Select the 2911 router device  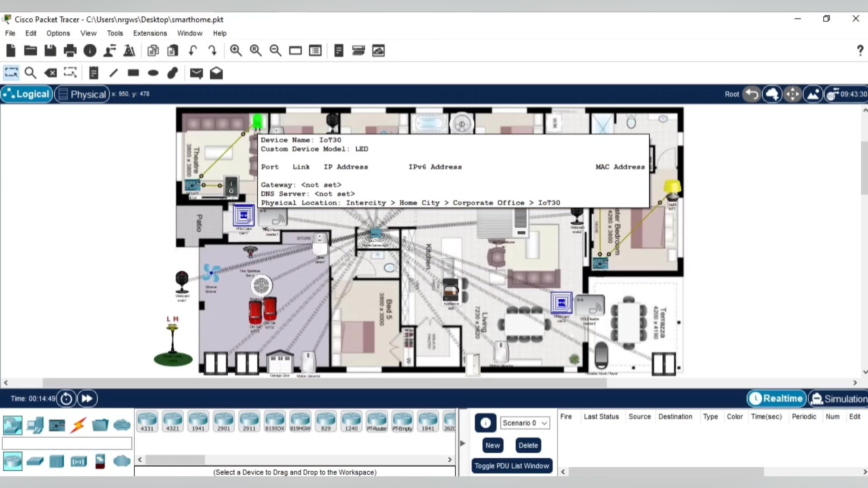(249, 421)
